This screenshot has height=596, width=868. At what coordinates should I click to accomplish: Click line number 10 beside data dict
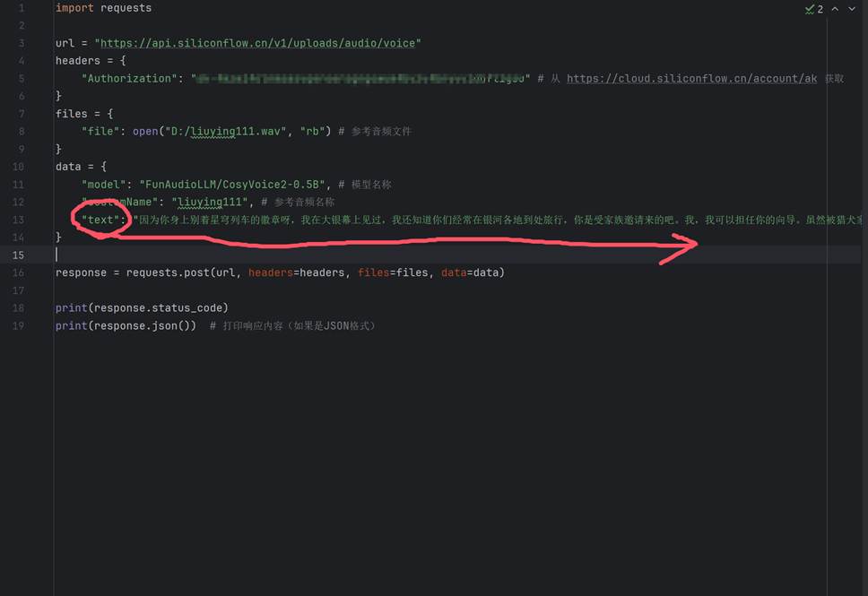21,167
